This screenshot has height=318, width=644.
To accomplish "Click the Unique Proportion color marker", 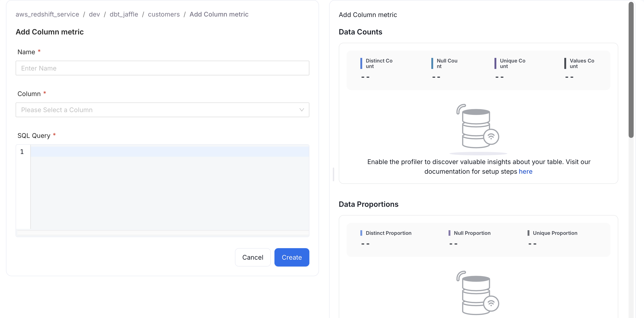I will (528, 233).
